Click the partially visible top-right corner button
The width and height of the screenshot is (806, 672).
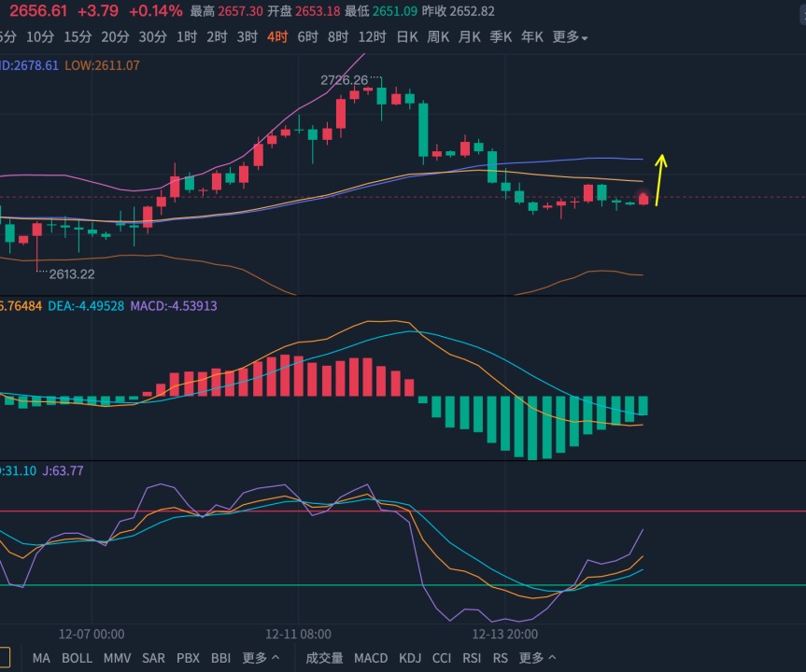point(802,14)
